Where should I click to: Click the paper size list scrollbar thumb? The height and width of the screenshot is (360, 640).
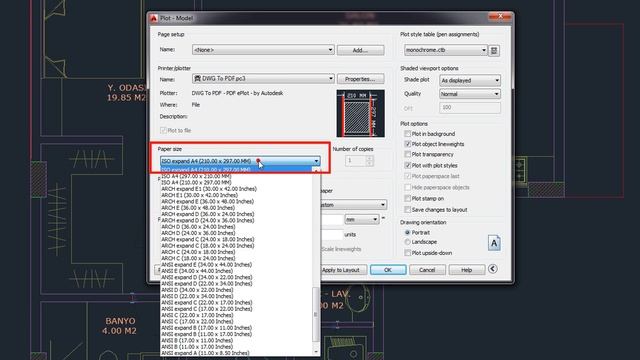pyautogui.click(x=316, y=314)
